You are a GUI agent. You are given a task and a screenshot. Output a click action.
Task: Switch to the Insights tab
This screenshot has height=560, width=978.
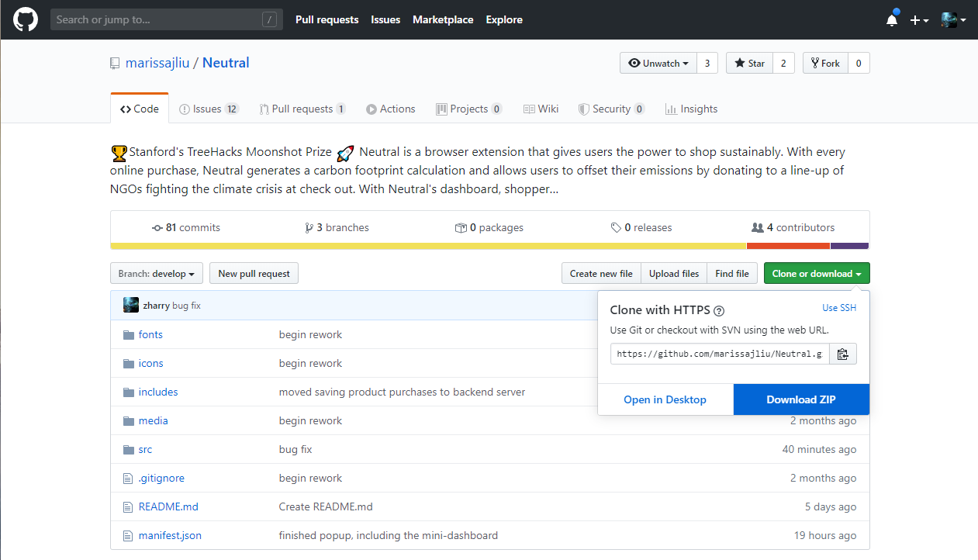692,109
